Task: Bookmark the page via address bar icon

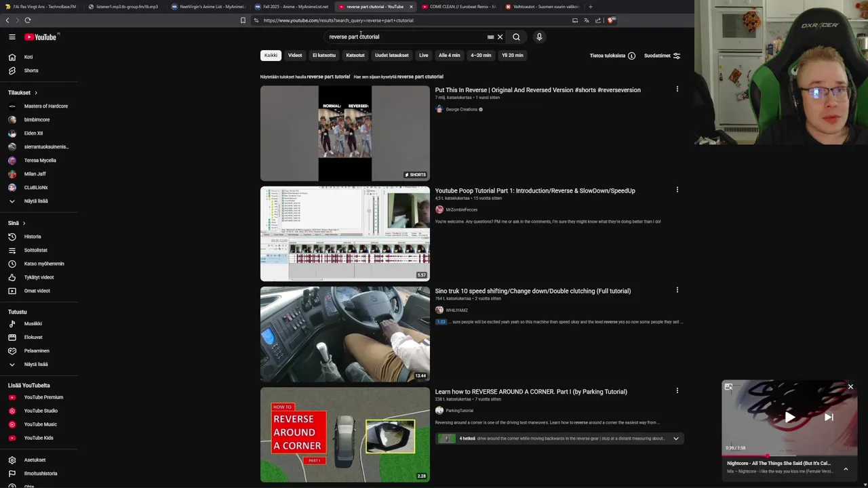Action: [x=243, y=20]
